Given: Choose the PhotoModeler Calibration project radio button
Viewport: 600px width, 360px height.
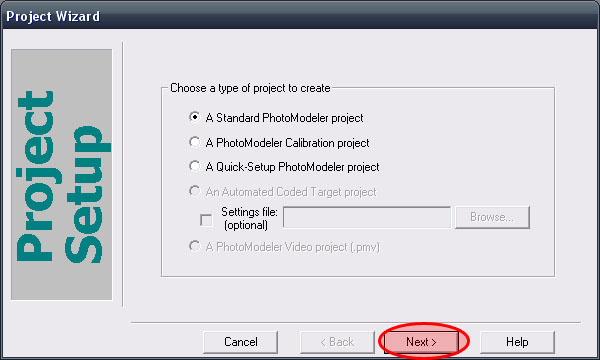Looking at the screenshot, I should click(x=194, y=142).
